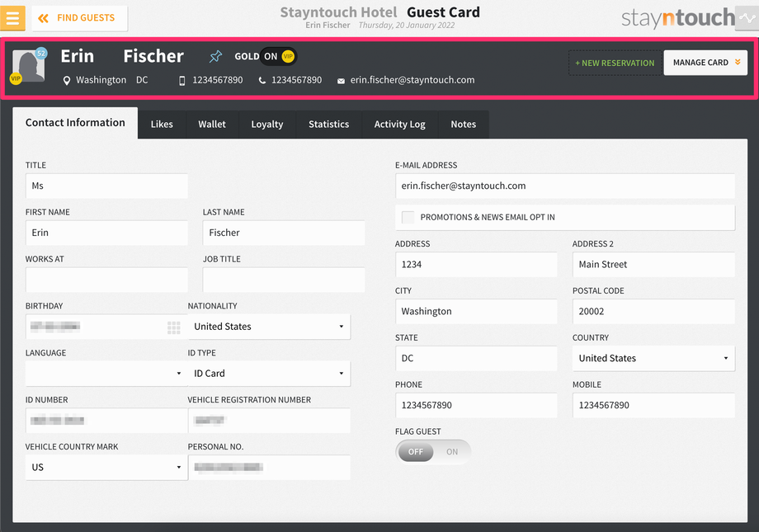Edit the Mobile number field
759x532 pixels.
(653, 406)
